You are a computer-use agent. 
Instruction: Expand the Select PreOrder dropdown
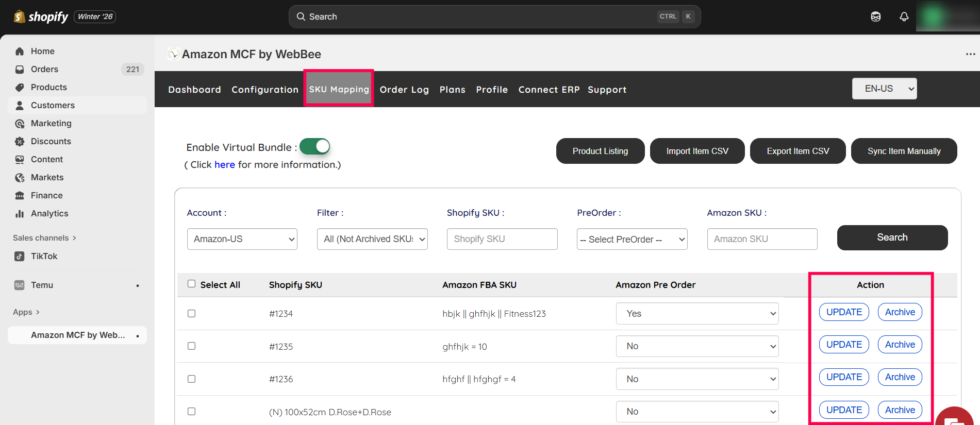pos(632,239)
